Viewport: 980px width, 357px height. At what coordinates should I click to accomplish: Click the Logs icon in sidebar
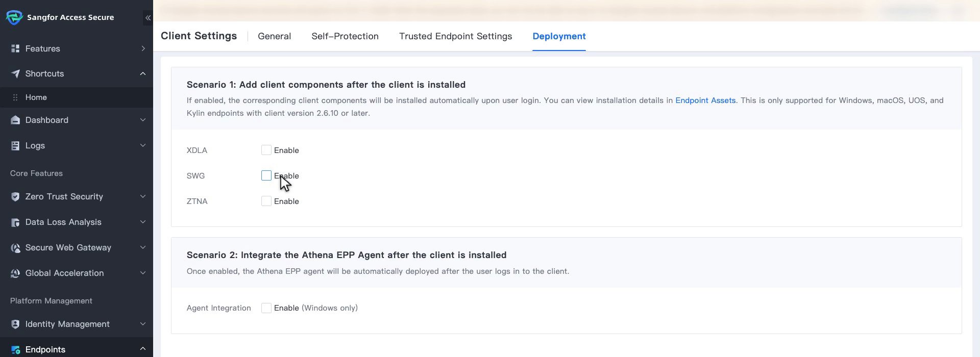pyautogui.click(x=15, y=145)
